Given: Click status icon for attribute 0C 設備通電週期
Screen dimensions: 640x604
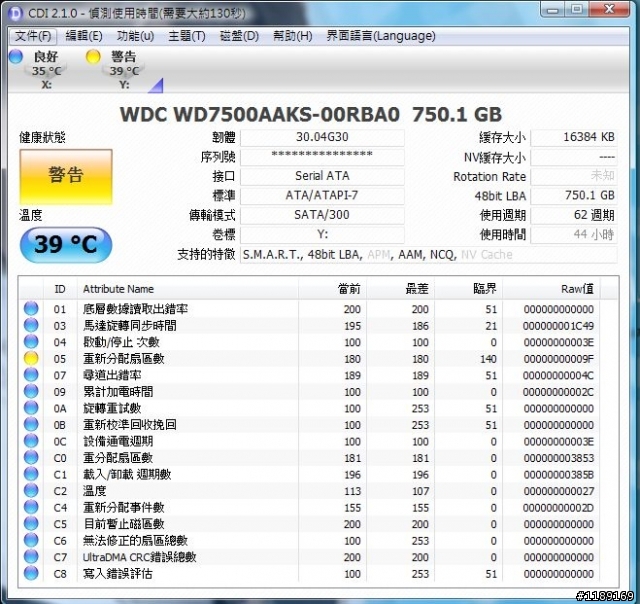Looking at the screenshot, I should tap(31, 441).
